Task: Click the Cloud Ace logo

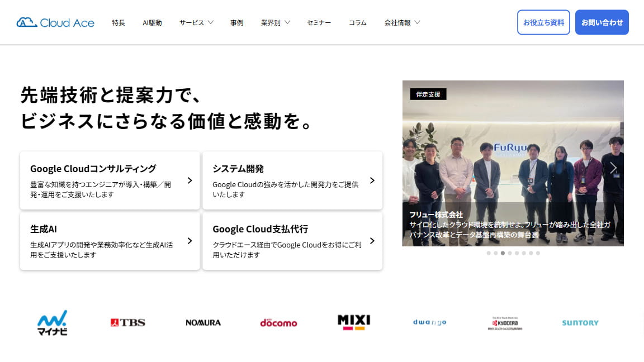Action: [55, 22]
